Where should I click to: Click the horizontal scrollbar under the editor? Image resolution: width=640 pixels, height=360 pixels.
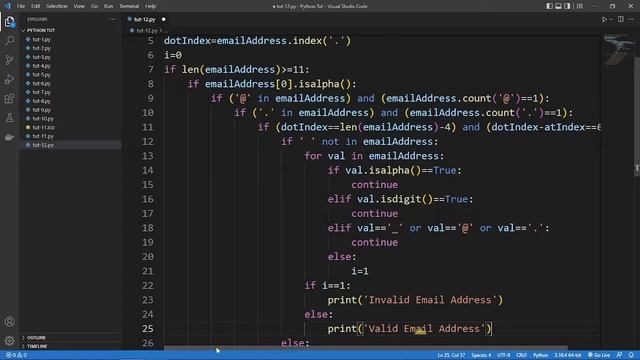click(365, 348)
